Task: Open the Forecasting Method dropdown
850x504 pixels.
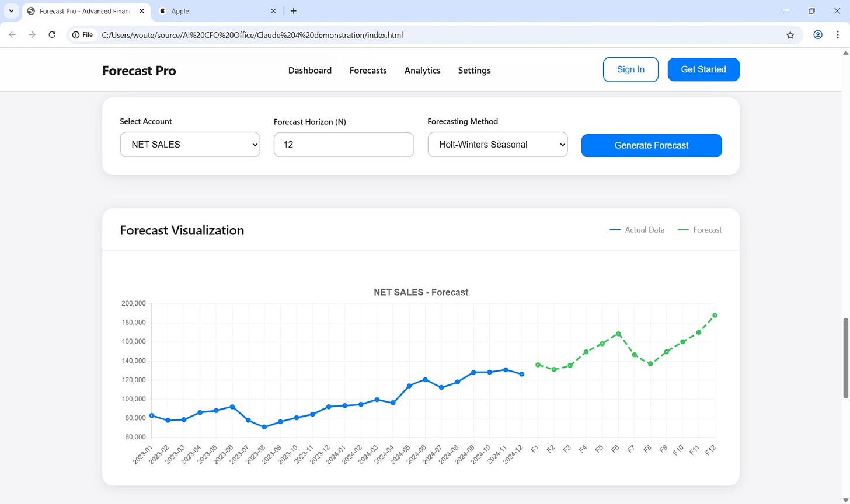Action: click(x=497, y=145)
